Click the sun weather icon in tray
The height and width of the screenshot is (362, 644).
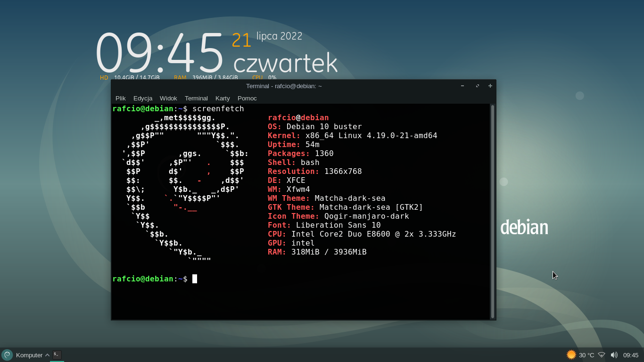pos(571,355)
